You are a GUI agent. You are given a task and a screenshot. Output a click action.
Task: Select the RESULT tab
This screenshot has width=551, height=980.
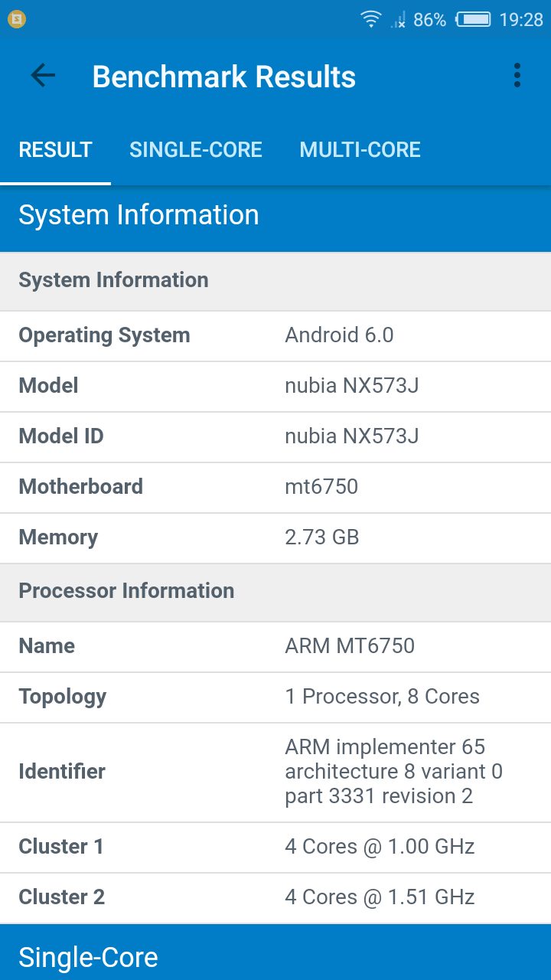tap(55, 149)
